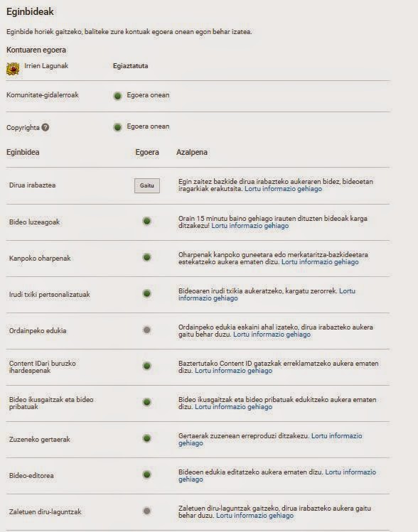Click the Irudi txiki pertsonalizatuak row label
Screen dimensions: 418x532
point(50,295)
